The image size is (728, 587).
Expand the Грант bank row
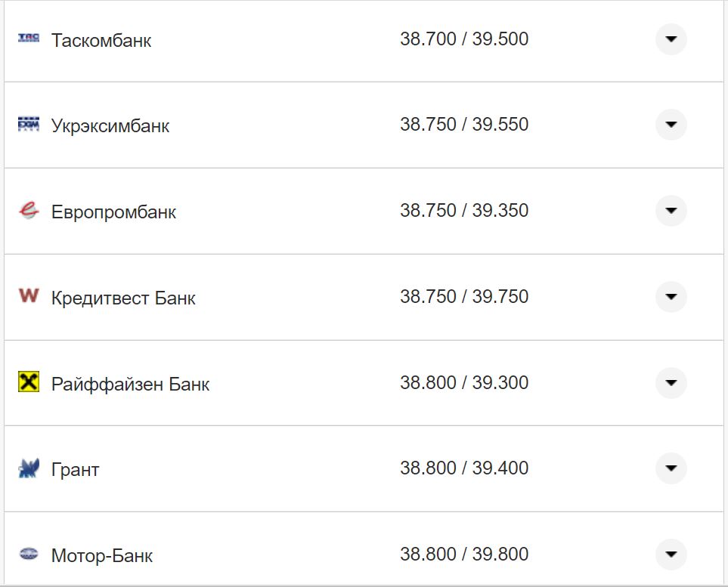671,468
